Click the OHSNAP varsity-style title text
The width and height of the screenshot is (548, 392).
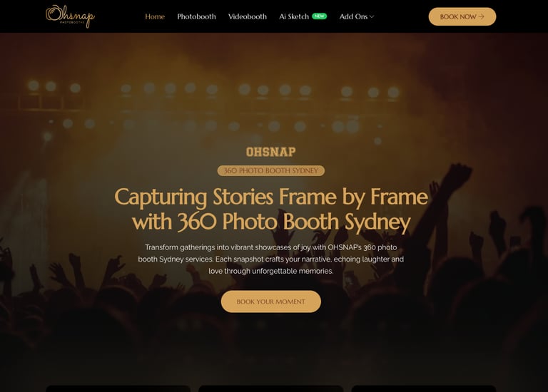click(271, 152)
